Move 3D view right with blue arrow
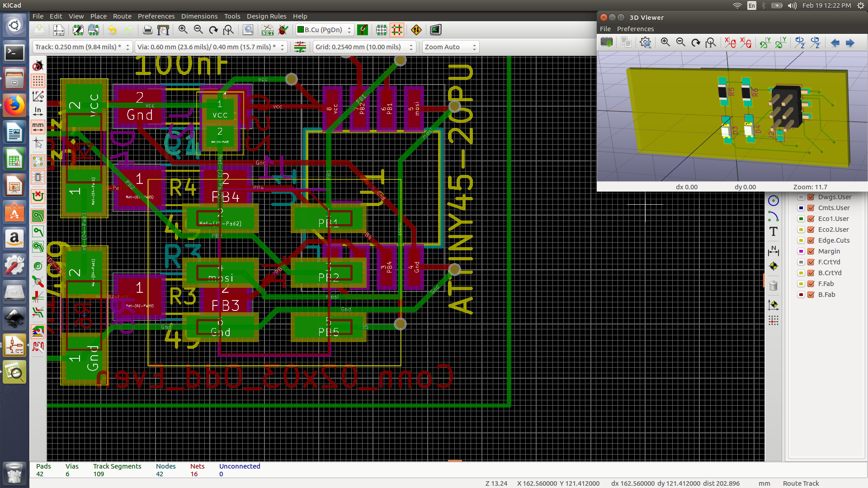This screenshot has width=868, height=488. [x=850, y=42]
